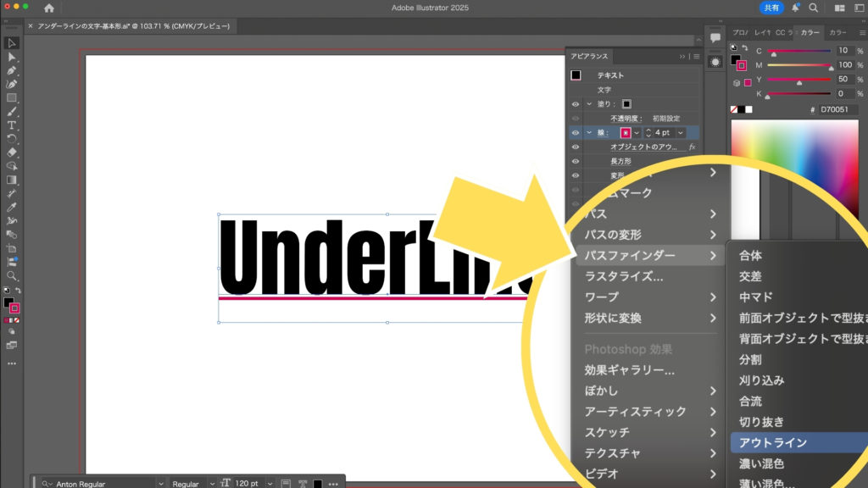
Task: Click the home icon in the title bar
Action: (49, 8)
